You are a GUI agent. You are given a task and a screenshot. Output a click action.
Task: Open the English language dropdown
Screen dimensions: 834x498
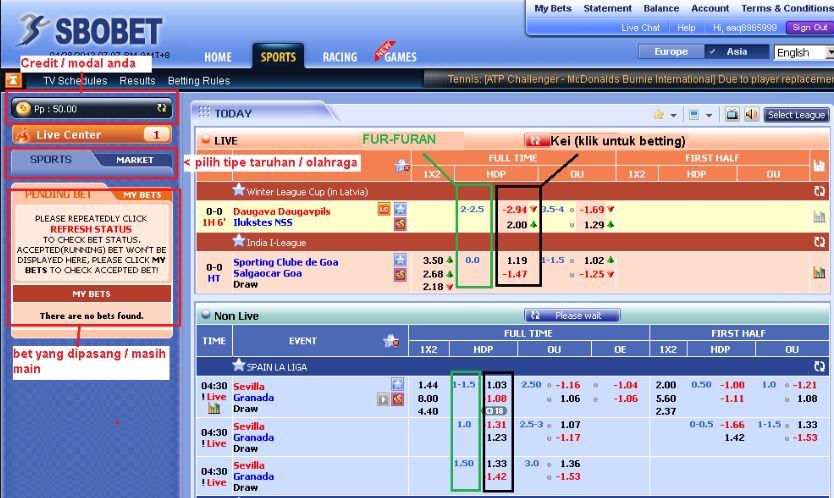pos(804,53)
